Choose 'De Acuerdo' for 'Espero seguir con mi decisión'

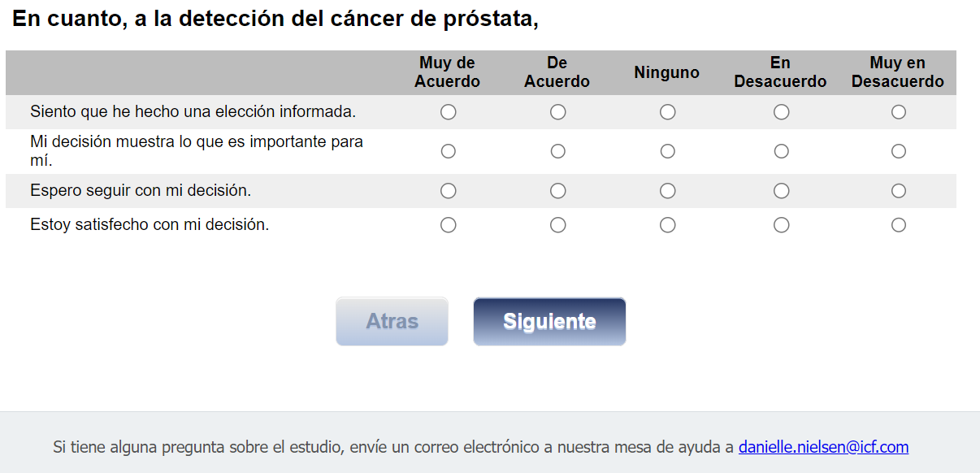pos(557,191)
